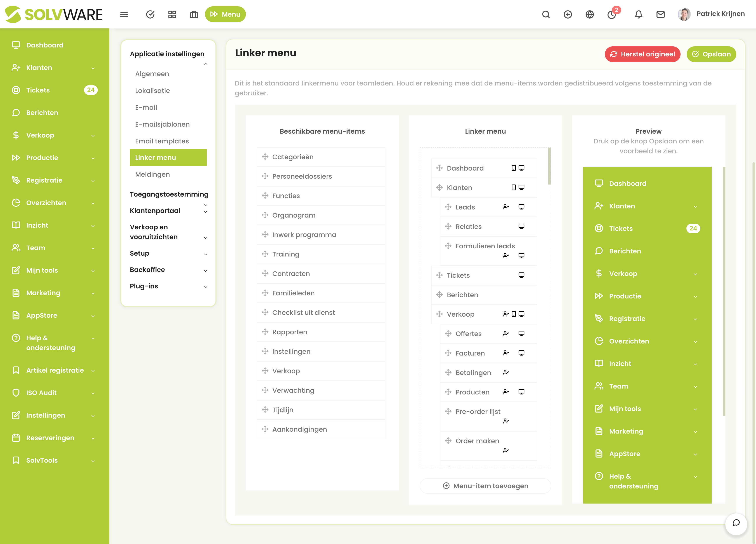The image size is (756, 544).
Task: Open the Lokalisatie settings page
Action: click(152, 91)
